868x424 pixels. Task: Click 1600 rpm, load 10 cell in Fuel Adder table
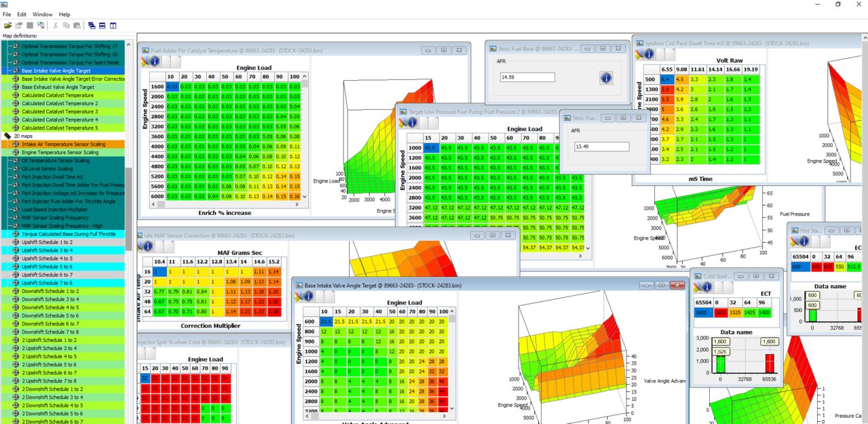coord(172,87)
